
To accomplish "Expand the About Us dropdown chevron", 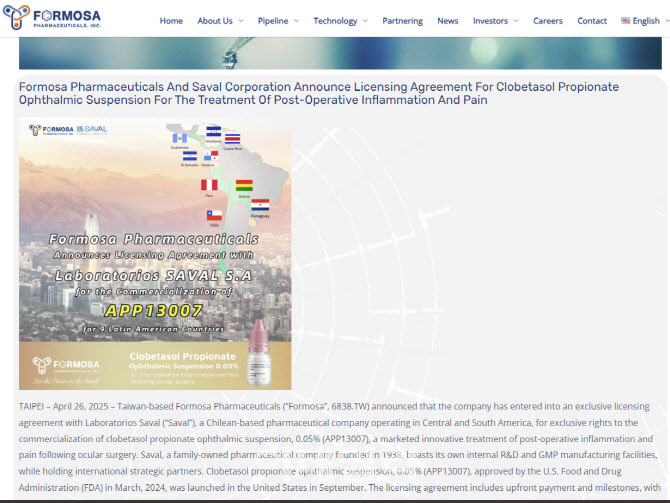I will click(241, 21).
